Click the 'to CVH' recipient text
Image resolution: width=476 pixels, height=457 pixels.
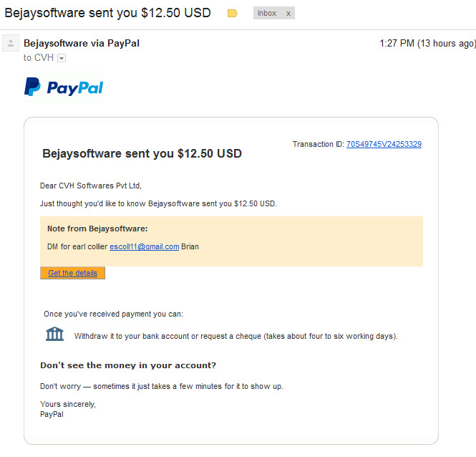pyautogui.click(x=39, y=58)
